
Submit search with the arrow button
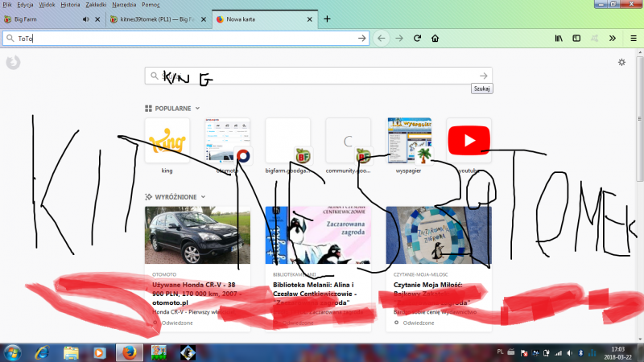tap(484, 76)
